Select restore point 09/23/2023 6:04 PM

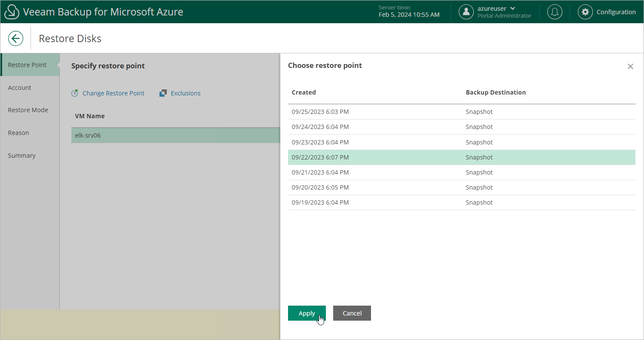tap(462, 142)
